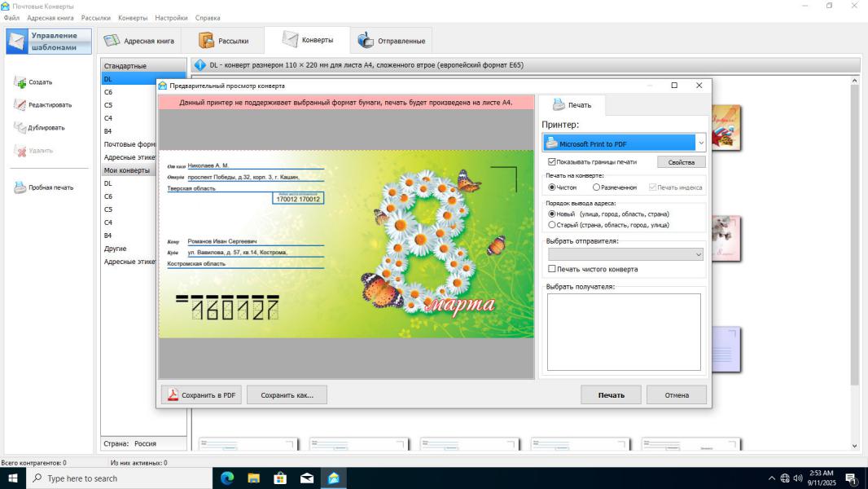Select the Стандартные category header

(x=143, y=65)
